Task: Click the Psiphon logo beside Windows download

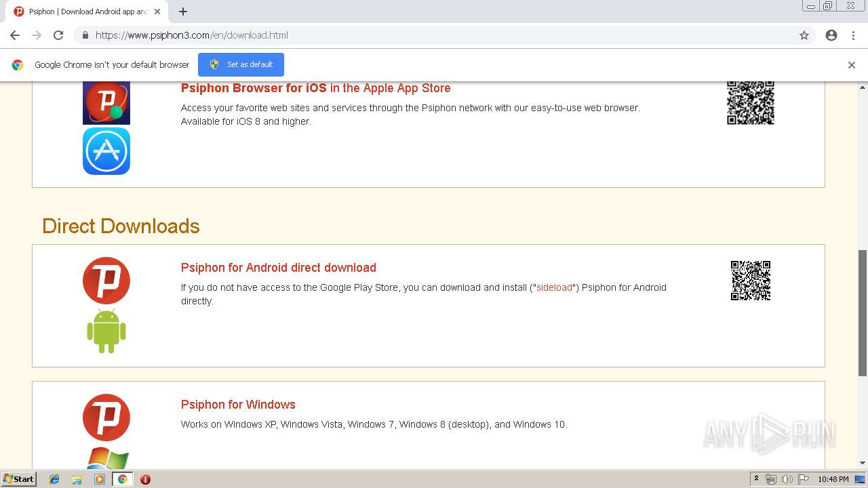Action: pyautogui.click(x=106, y=418)
